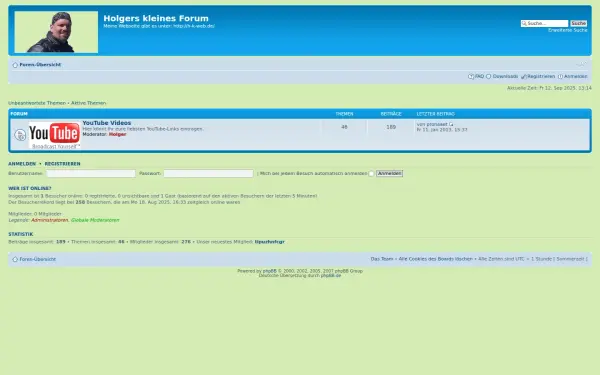Open Anmelden in the top navigation menu

point(576,77)
